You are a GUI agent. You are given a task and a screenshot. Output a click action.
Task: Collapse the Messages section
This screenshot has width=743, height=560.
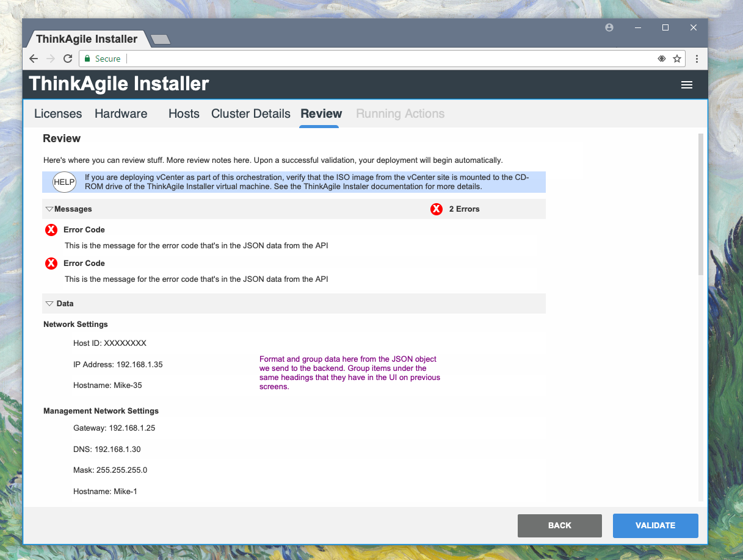49,209
